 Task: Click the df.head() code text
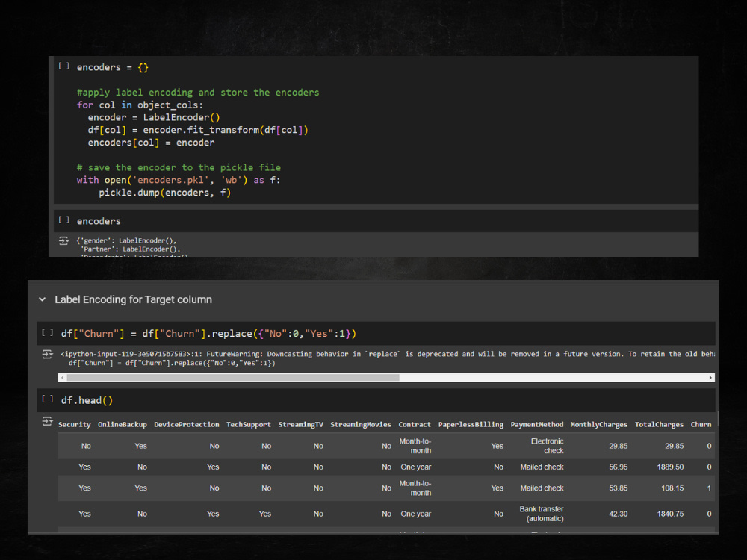coord(87,400)
